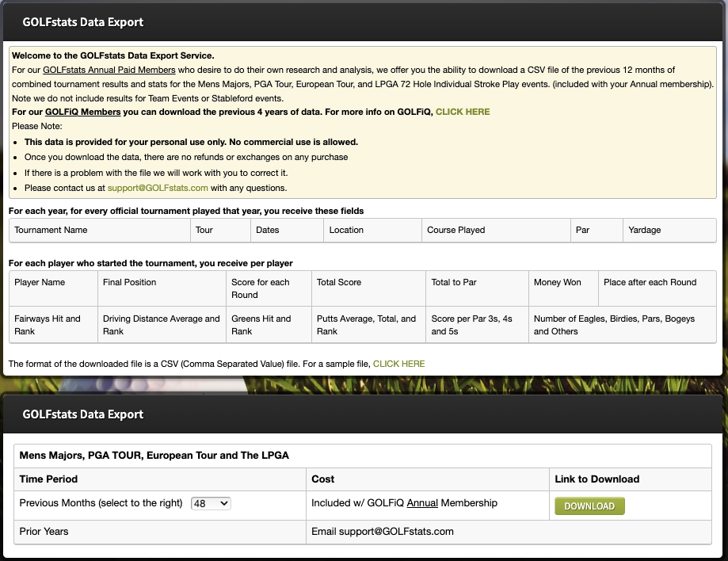Select the Place after each Round cell
The height and width of the screenshot is (561, 728).
pos(657,288)
